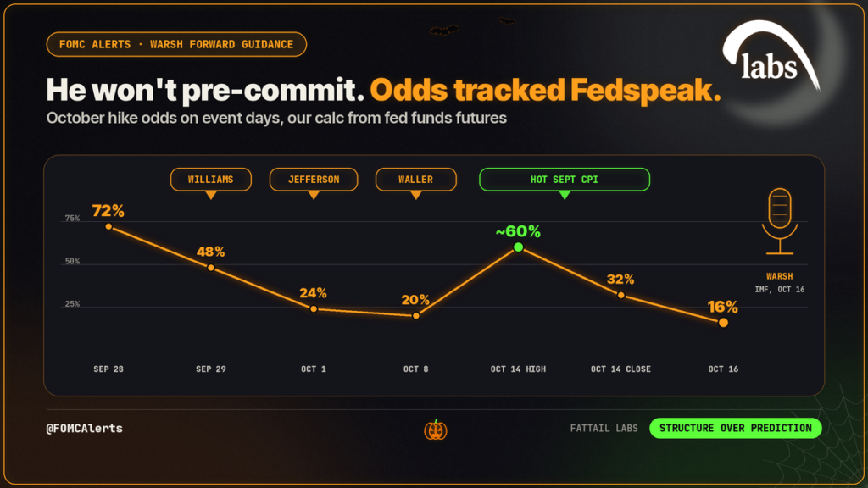Select the WALLER speaker label

pyautogui.click(x=415, y=180)
